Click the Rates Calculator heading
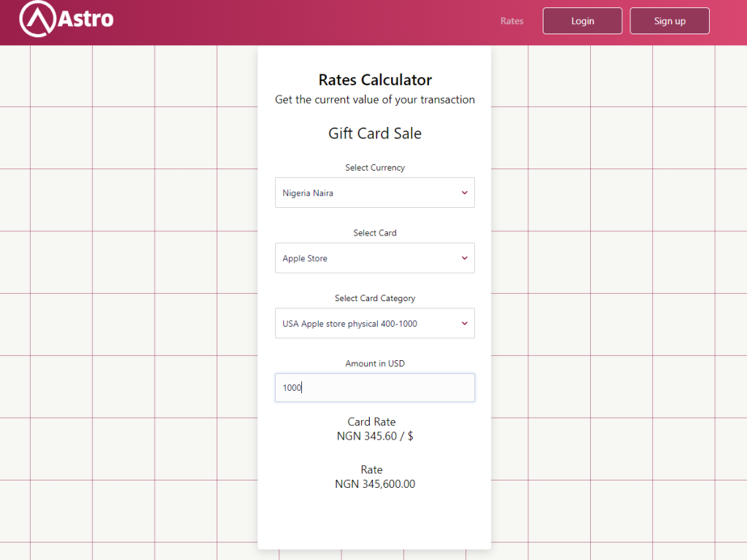Viewport: 747px width, 560px height. coord(375,80)
